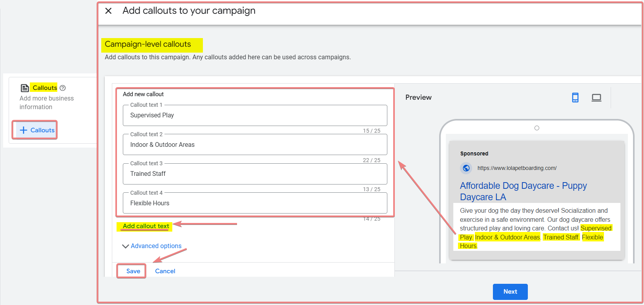The width and height of the screenshot is (644, 305).
Task: Edit Callout text 2 field Indoor & Outdoor Areas
Action: 255,145
